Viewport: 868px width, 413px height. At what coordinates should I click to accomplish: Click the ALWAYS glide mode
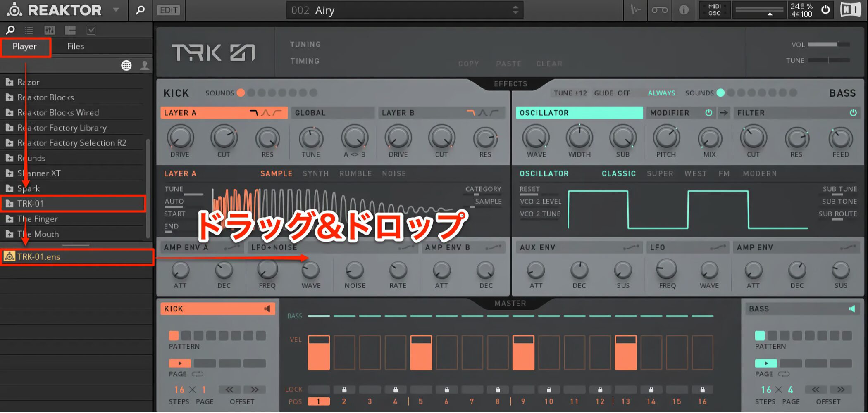tap(661, 93)
